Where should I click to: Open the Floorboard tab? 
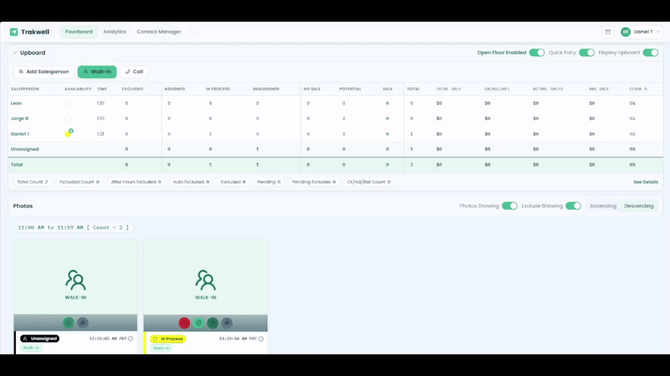tap(79, 32)
